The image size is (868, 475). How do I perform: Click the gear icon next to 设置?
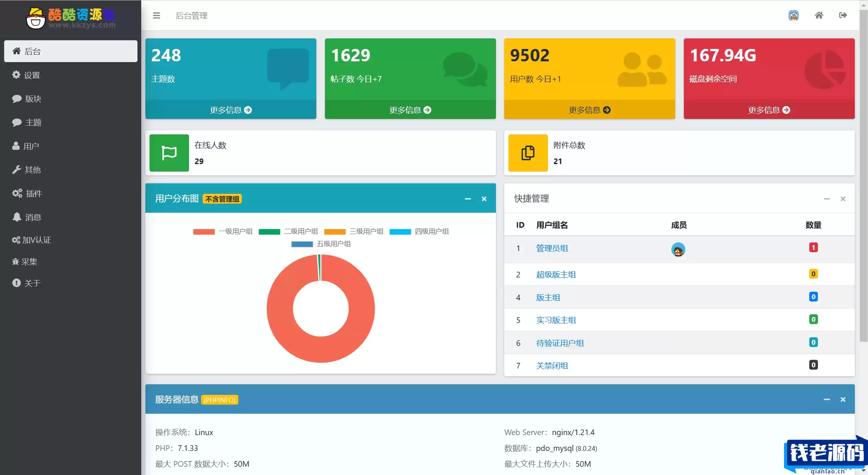click(x=16, y=75)
